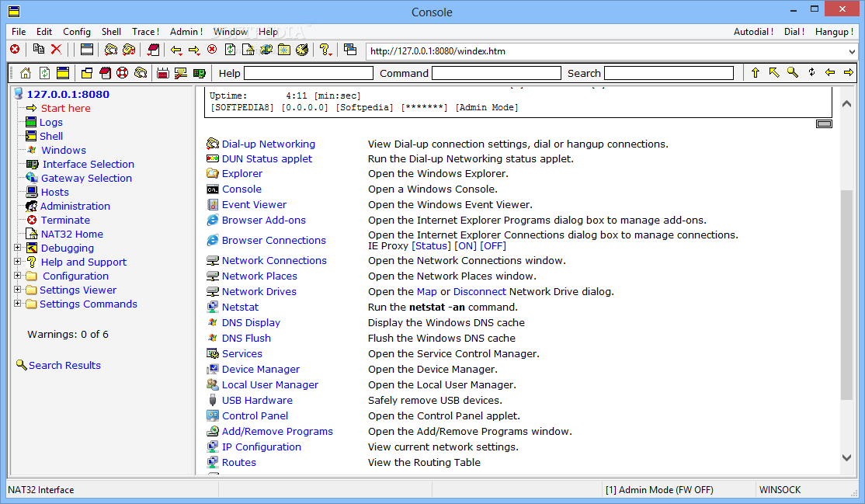Click the Map network drive link

point(426,292)
